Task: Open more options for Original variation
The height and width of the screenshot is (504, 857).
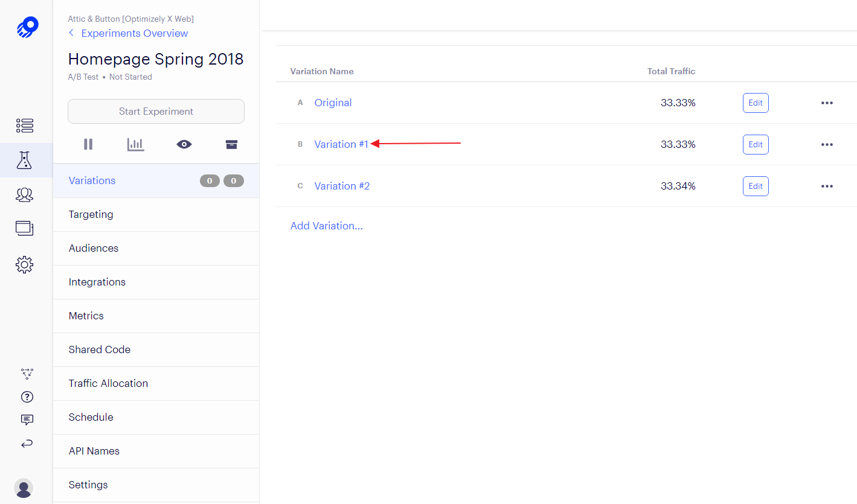Action: [827, 103]
